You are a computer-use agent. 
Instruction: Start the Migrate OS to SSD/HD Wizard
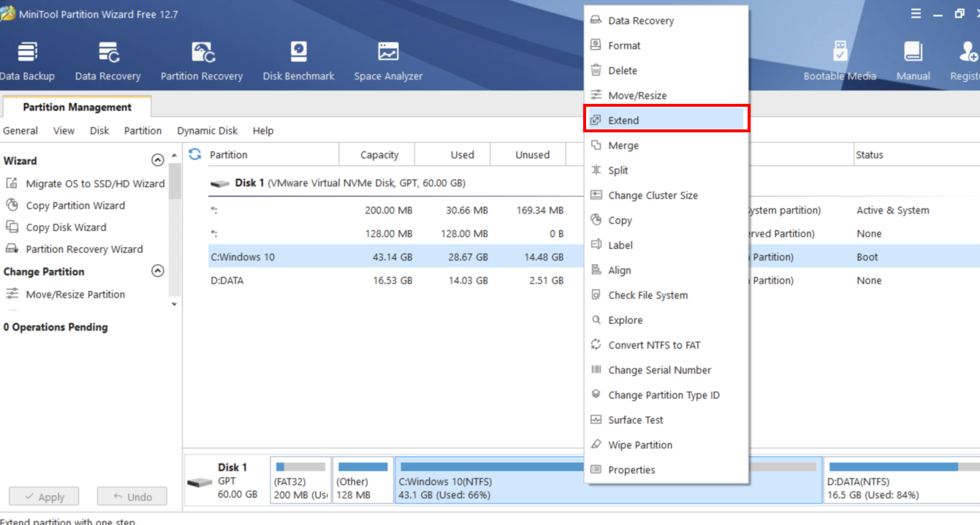point(92,184)
